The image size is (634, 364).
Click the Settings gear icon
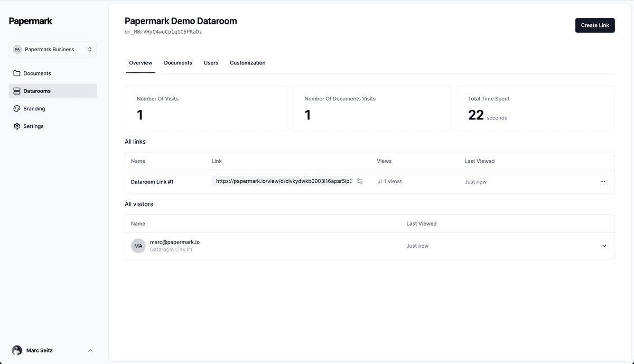coord(17,126)
